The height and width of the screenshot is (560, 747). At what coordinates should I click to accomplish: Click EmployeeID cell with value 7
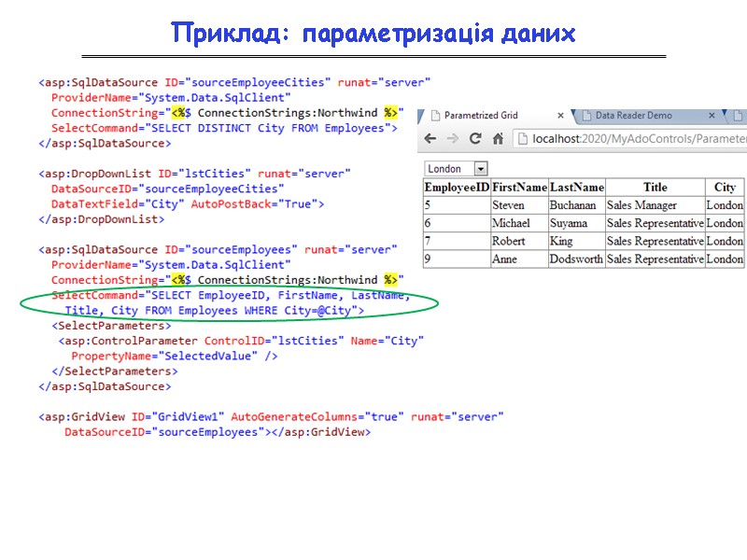click(x=457, y=241)
